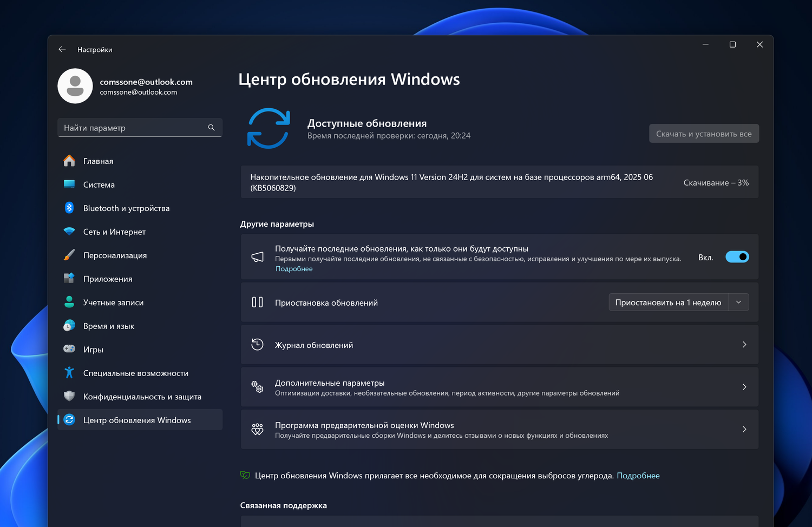This screenshot has height=527, width=812.
Task: Click the Windows Update sidebar sync icon
Action: pos(69,420)
